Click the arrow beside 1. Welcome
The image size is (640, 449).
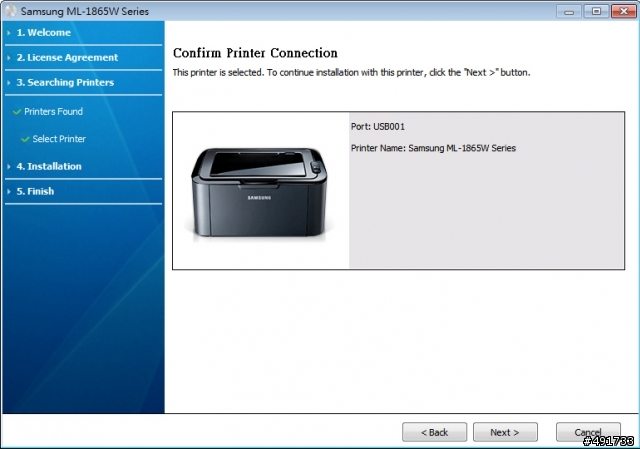coord(9,33)
